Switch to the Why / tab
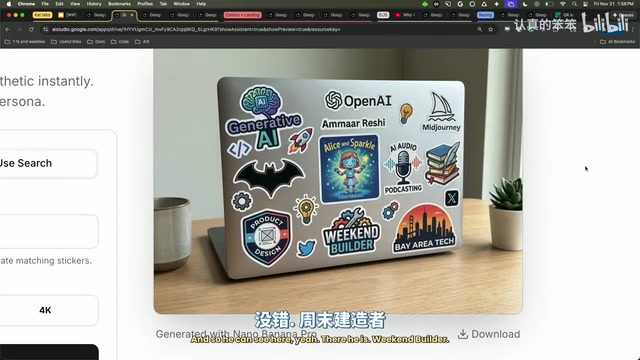This screenshot has height=360, width=640. point(405,15)
